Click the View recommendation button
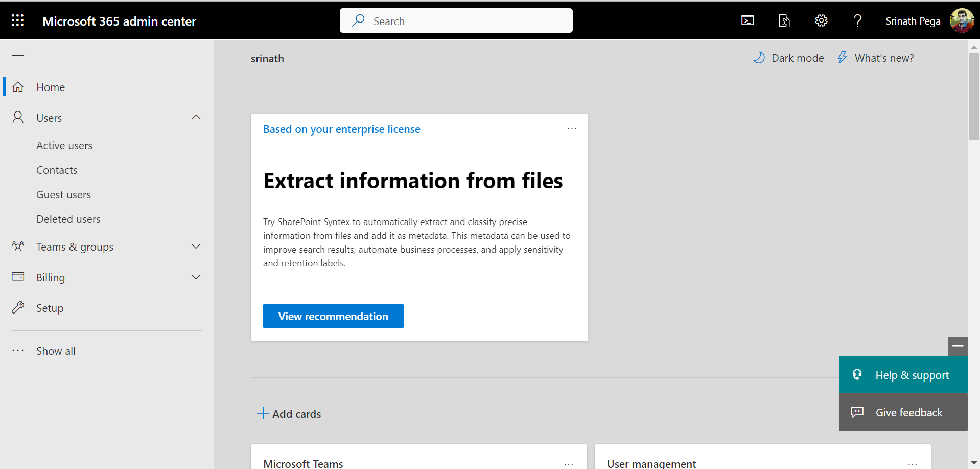 coord(333,316)
